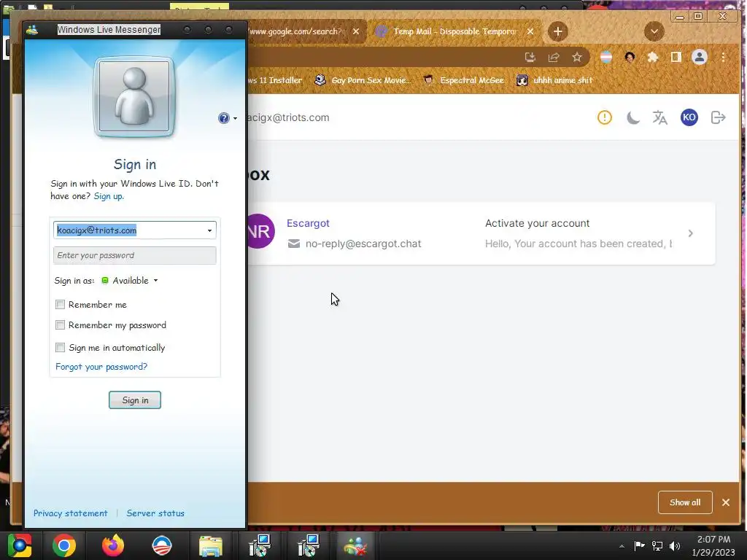Click no-reply@escargot.chat sender address
Image resolution: width=747 pixels, height=560 pixels.
[363, 244]
